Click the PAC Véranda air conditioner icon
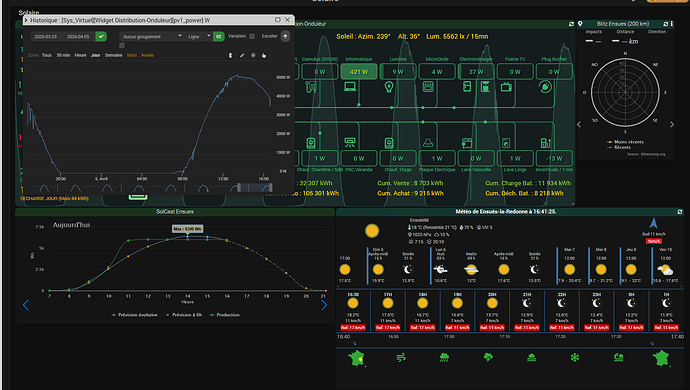690x390 pixels. pyautogui.click(x=350, y=143)
